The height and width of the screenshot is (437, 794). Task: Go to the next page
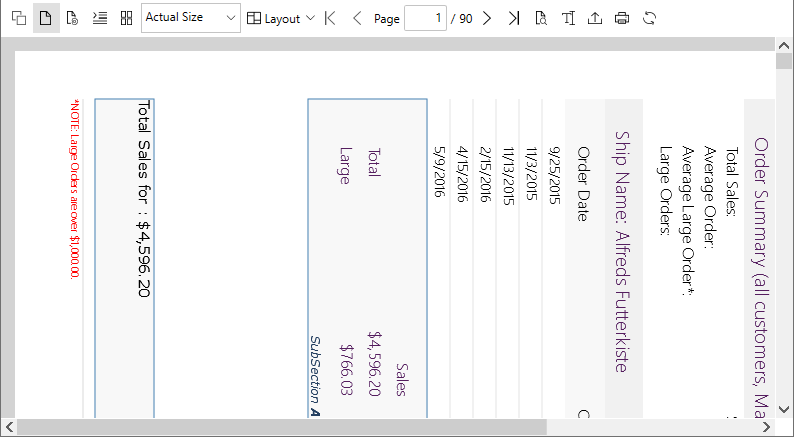[x=487, y=18]
